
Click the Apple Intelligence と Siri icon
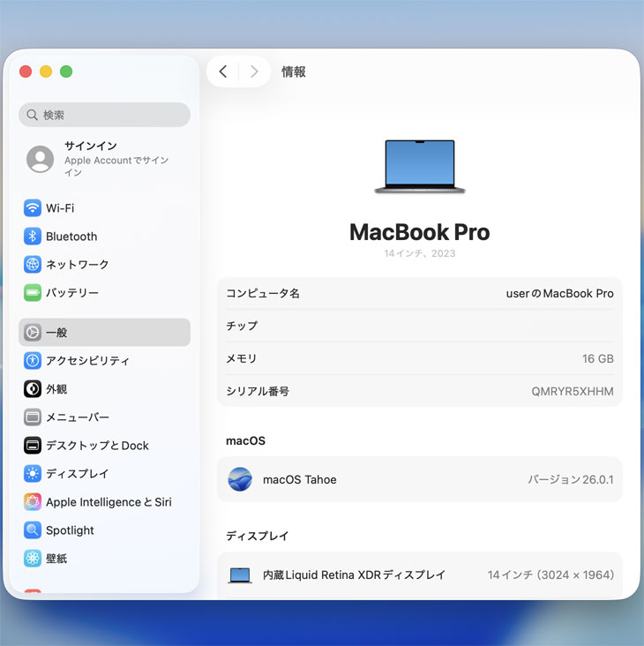[33, 502]
